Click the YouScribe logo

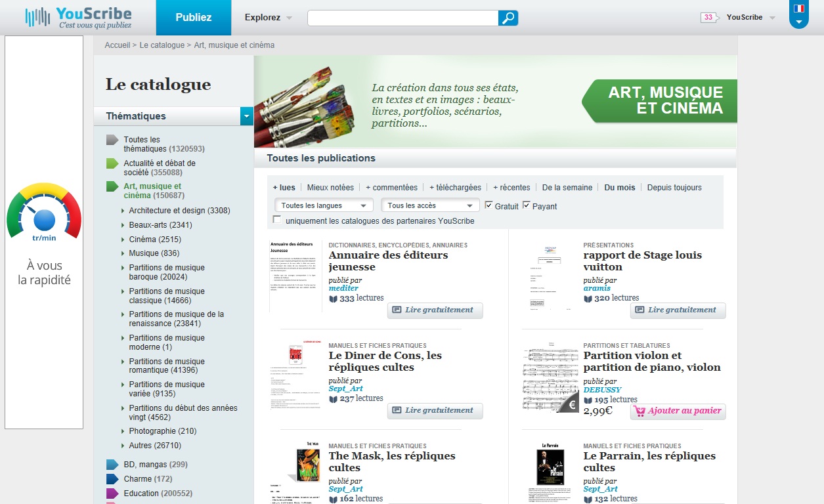78,18
